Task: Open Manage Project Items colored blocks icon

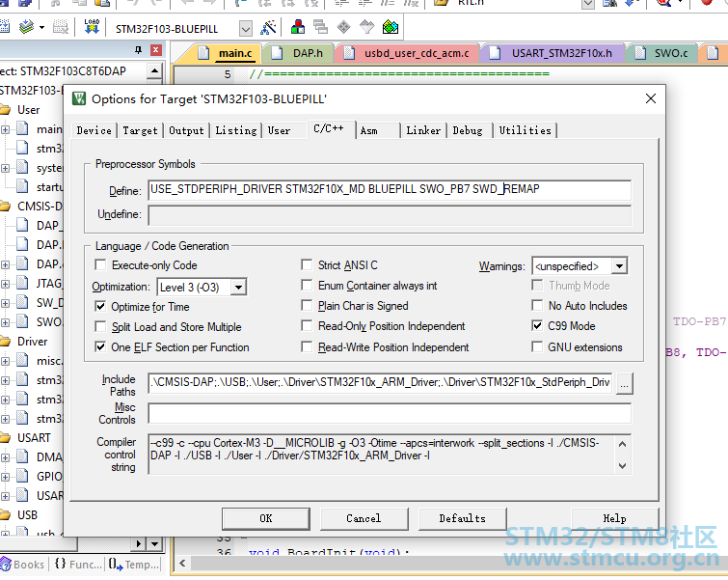Action: (x=298, y=27)
